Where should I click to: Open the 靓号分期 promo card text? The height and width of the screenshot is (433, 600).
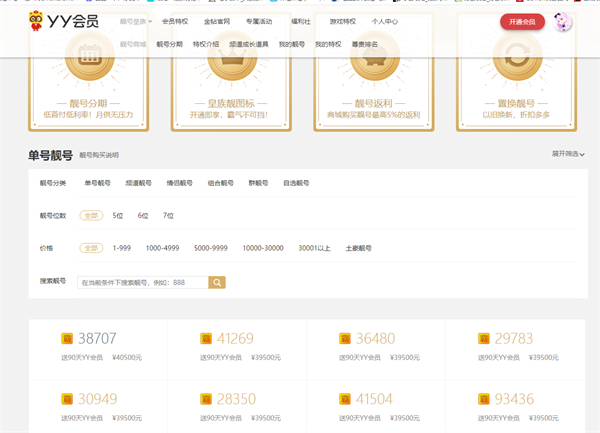(88, 109)
